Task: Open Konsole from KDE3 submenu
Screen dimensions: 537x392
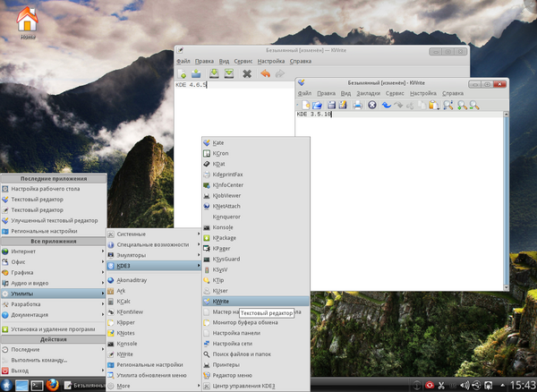Action: (223, 227)
